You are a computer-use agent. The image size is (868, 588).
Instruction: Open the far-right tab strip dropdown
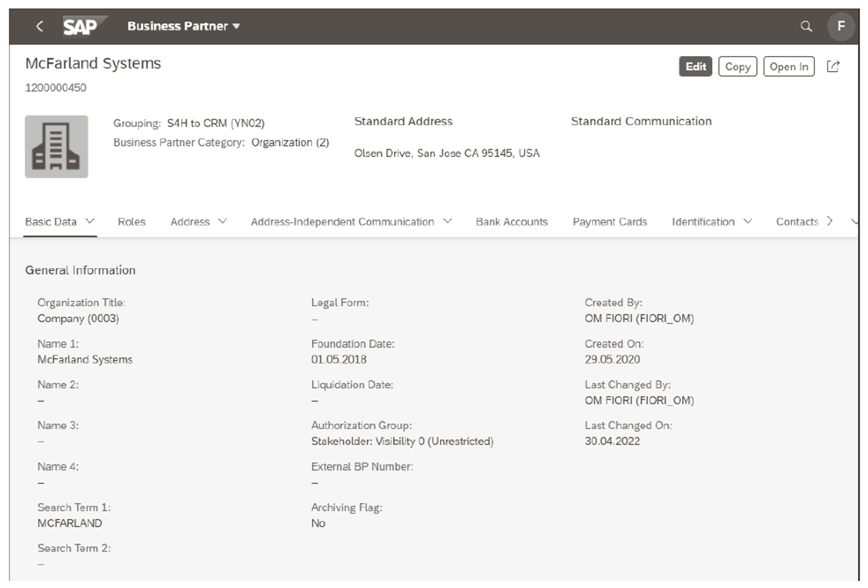854,222
